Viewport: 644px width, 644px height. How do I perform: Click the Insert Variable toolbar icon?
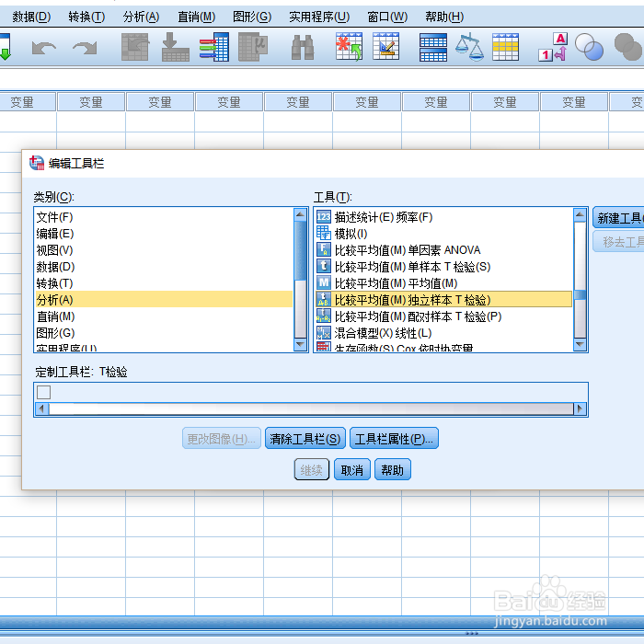pos(386,47)
